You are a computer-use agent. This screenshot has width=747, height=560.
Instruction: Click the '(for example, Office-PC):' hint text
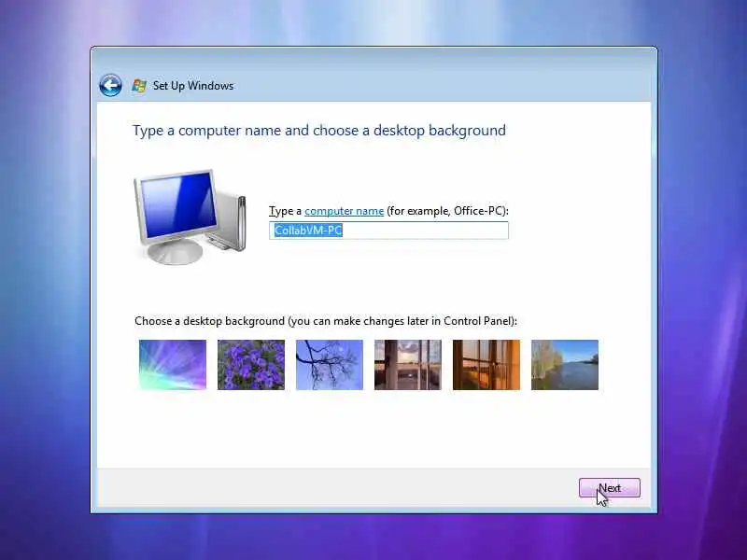(x=448, y=211)
